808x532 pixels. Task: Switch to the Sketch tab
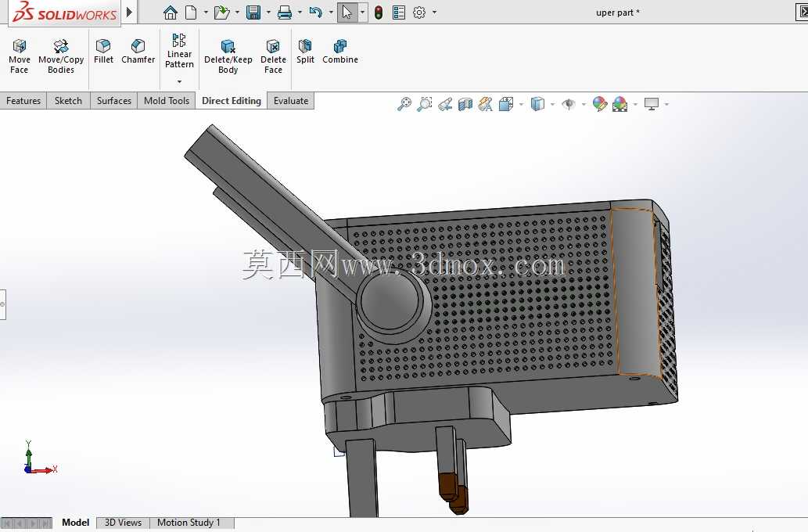(x=68, y=100)
